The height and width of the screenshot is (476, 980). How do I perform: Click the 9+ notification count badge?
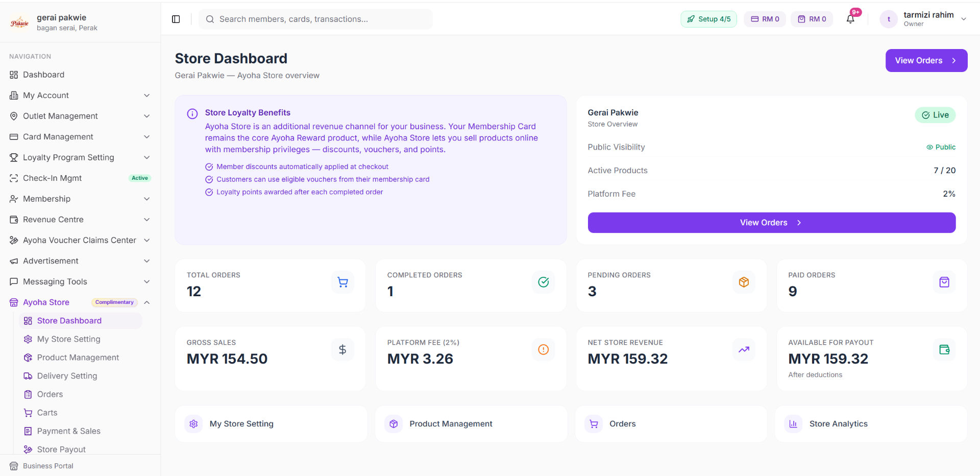pos(856,12)
